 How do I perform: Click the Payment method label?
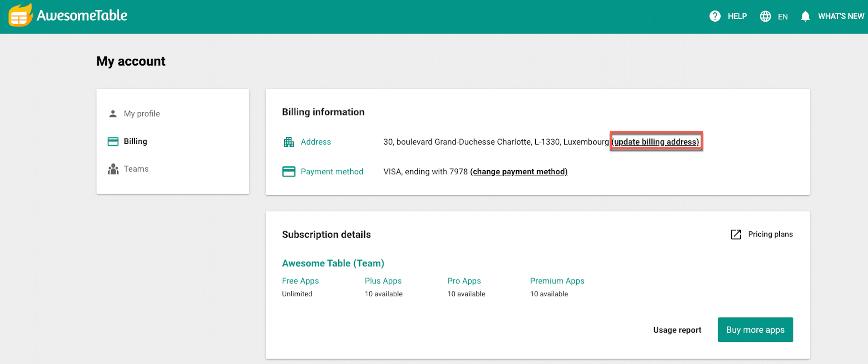click(332, 171)
